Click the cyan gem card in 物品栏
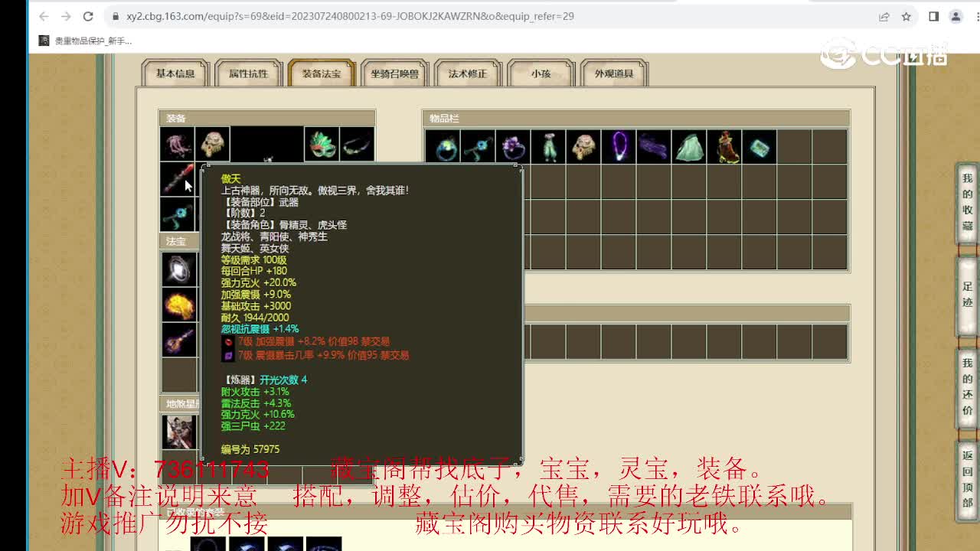Viewport: 980px width, 551px height. coord(759,147)
